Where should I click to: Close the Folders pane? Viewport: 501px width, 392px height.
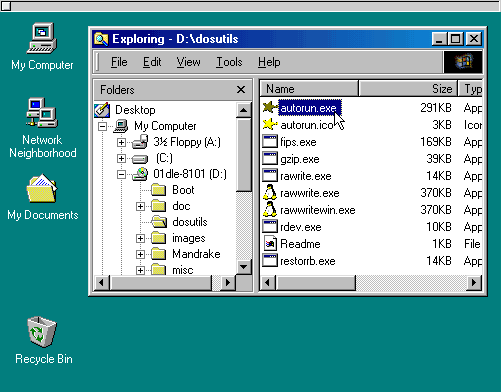241,89
